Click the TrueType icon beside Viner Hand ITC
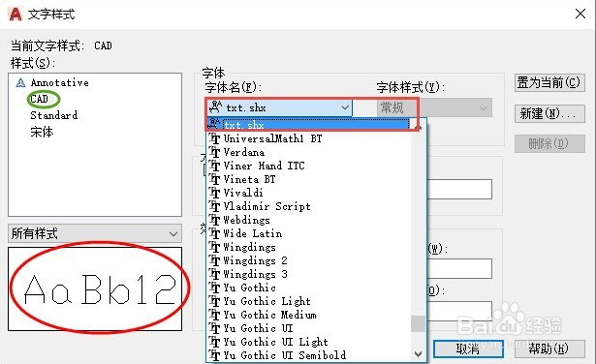This screenshot has width=596, height=364. point(215,166)
